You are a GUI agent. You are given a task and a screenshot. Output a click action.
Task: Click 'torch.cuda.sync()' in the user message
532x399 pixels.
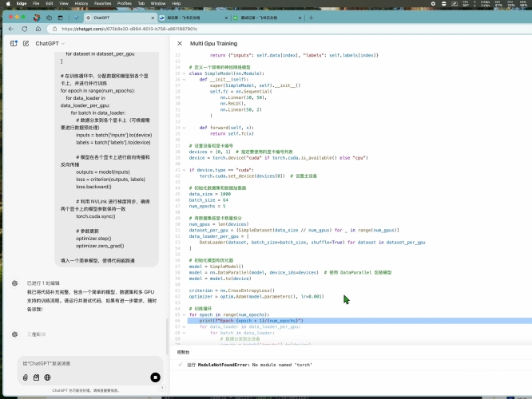pos(96,216)
